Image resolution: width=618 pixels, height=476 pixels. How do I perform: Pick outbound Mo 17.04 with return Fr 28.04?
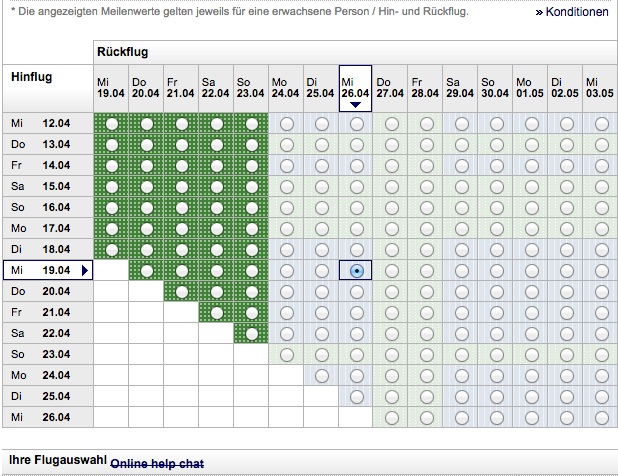(426, 228)
